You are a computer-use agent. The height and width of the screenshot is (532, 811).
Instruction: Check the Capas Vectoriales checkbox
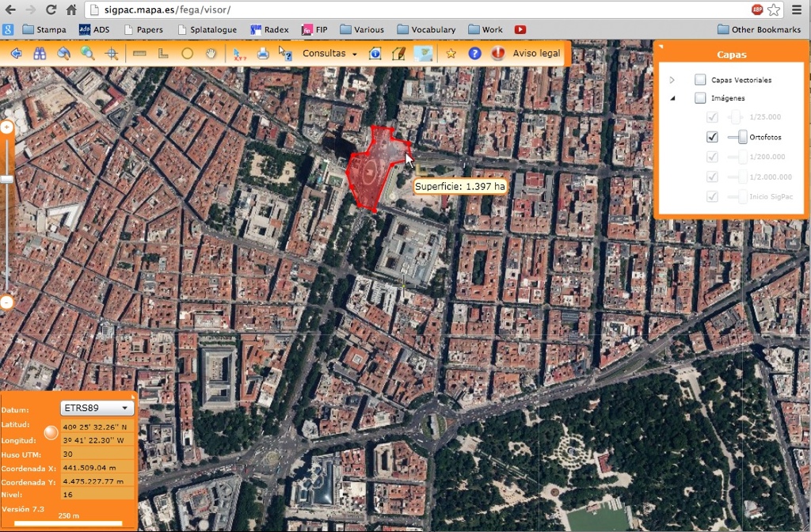[x=700, y=80]
